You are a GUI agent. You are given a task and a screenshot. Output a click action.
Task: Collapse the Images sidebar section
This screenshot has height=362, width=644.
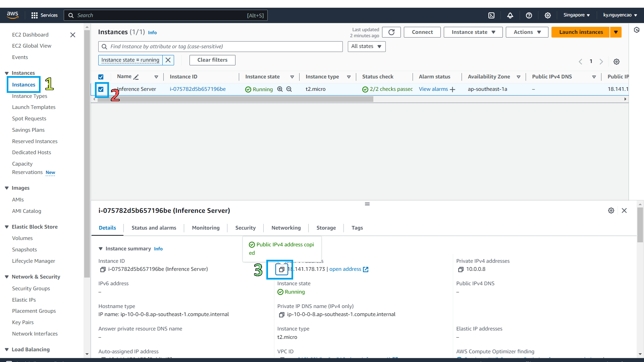(x=7, y=188)
